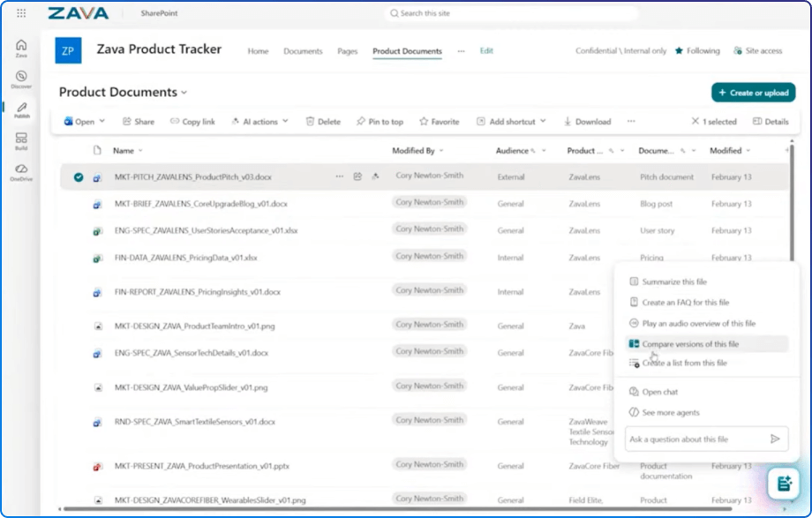Open toolbar more options ellipsis
Screen dimensions: 812x518
(x=631, y=121)
